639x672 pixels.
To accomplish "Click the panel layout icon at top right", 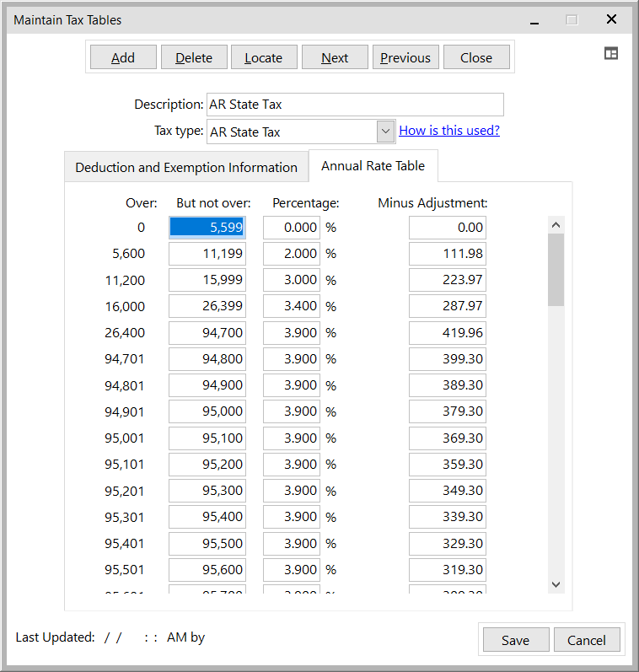I will coord(611,53).
